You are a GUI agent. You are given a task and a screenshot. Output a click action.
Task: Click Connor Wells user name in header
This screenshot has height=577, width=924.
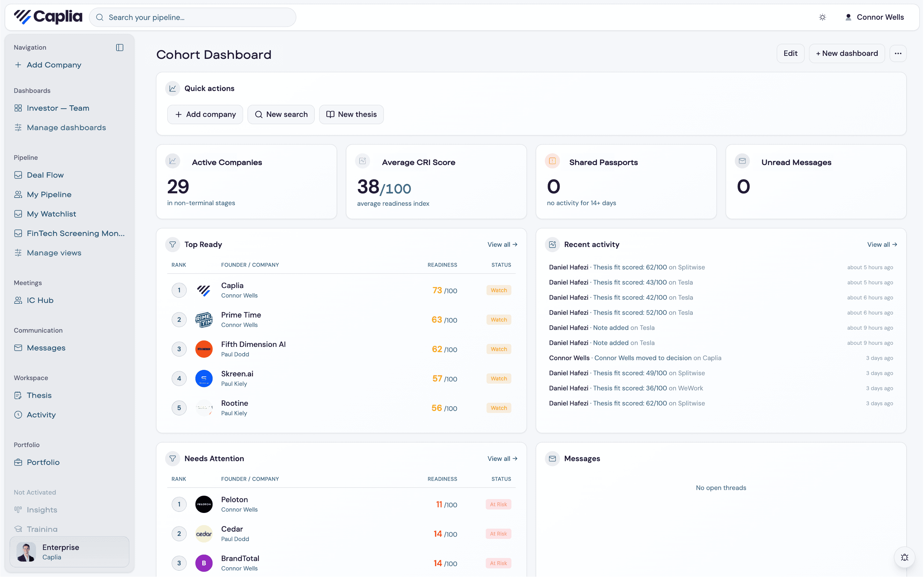coord(880,17)
